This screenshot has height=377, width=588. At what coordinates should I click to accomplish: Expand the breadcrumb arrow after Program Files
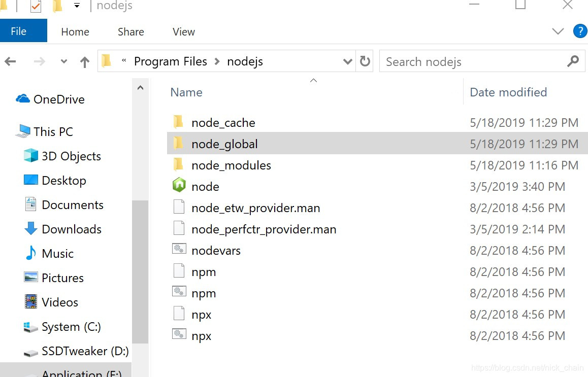pos(217,61)
